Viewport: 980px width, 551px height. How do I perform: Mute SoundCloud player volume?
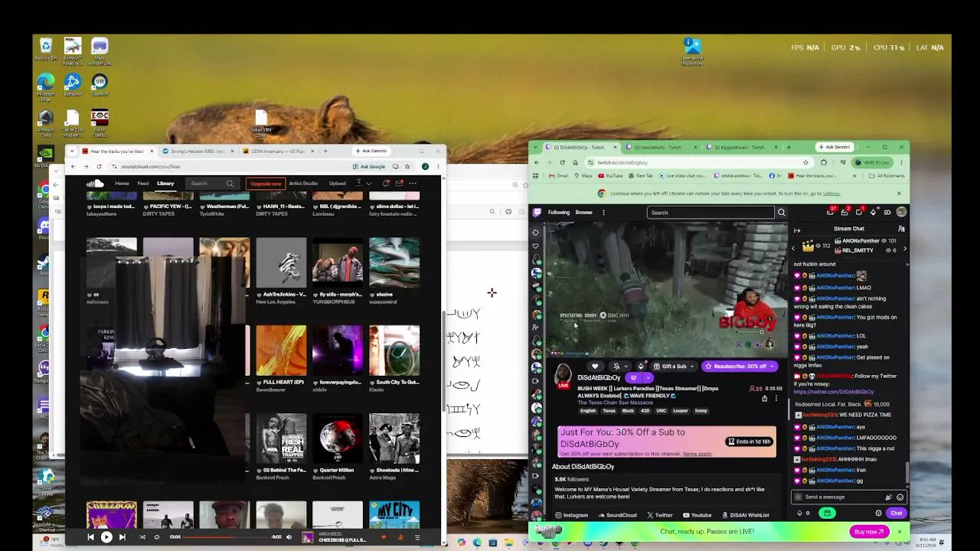point(289,537)
